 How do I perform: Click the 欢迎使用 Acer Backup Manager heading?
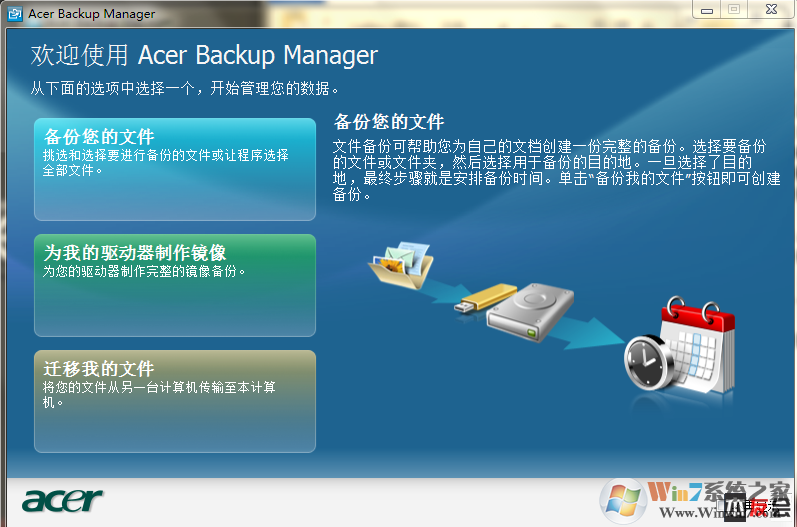[x=204, y=55]
